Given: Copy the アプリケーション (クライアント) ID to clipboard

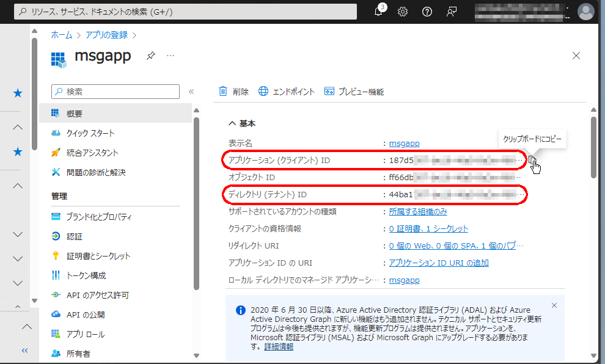Looking at the screenshot, I should coord(533,160).
